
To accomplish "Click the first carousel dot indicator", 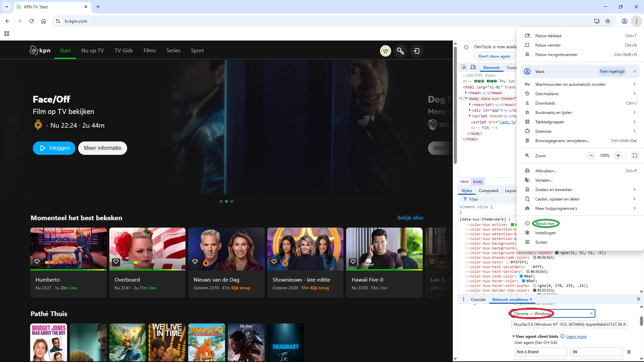I will (x=221, y=201).
